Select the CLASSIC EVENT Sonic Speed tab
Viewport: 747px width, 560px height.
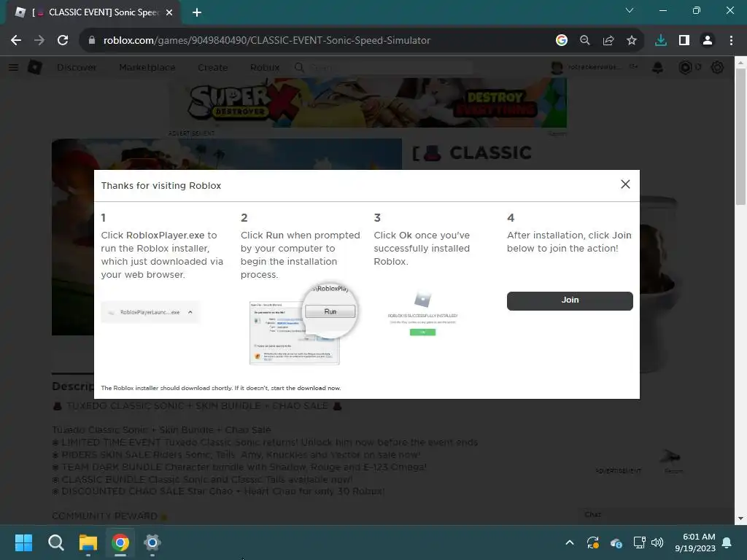[93, 12]
